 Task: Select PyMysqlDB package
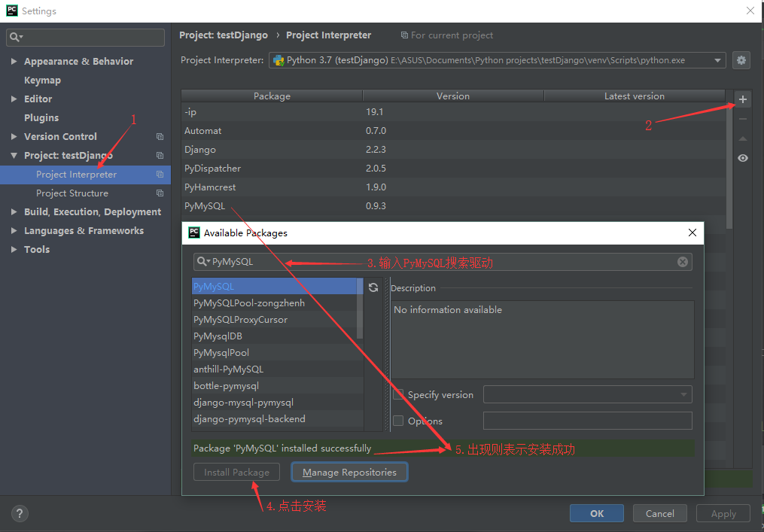pos(274,336)
